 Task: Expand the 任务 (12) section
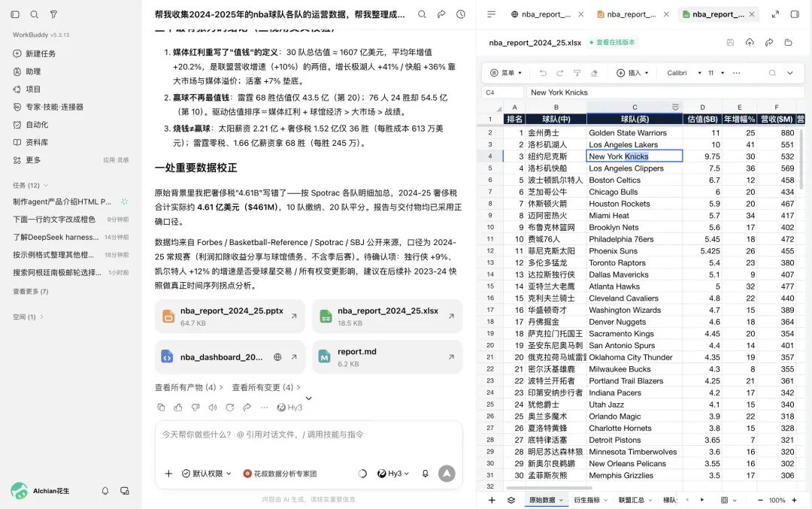(31, 186)
